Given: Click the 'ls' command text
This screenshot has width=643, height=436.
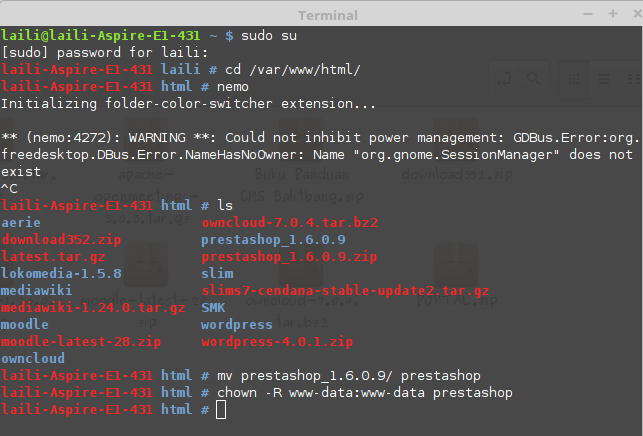Looking at the screenshot, I should click(225, 205).
